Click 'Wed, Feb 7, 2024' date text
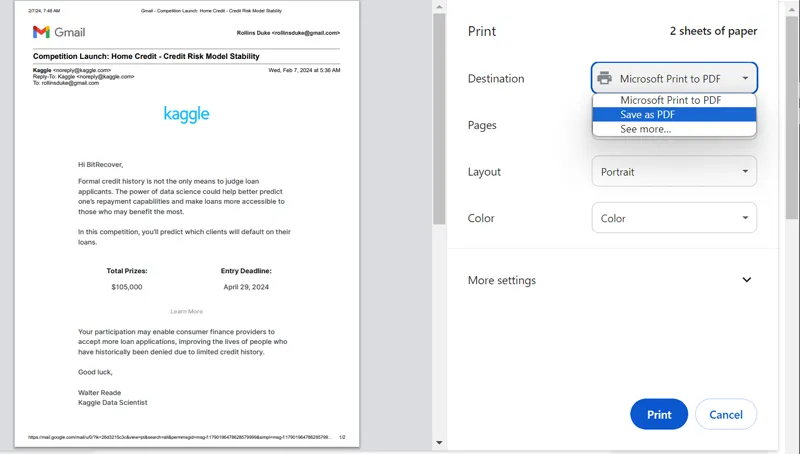Screen dimensions: 800x454 [x=304, y=70]
